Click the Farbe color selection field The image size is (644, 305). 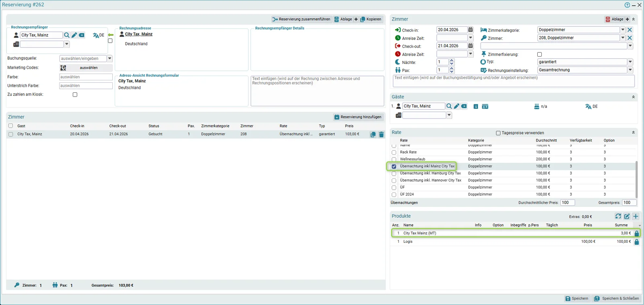[86, 77]
